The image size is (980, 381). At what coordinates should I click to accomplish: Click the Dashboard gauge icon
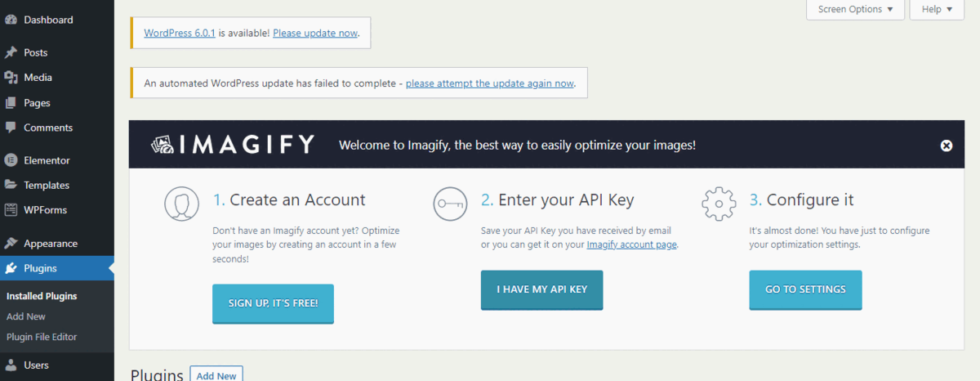11,20
